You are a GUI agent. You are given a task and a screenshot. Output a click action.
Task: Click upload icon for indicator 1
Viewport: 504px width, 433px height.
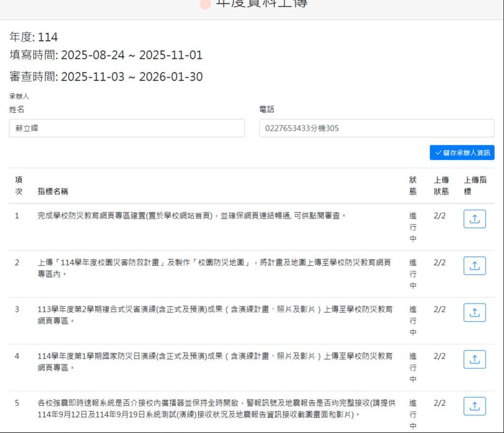coord(474,219)
